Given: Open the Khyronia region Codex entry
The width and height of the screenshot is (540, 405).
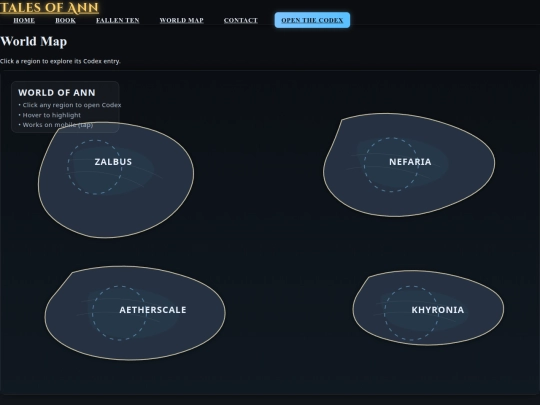Looking at the screenshot, I should click(428, 308).
